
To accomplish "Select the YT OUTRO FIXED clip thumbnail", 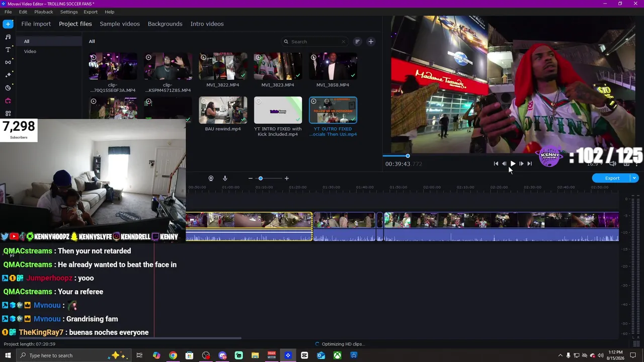I will (x=333, y=110).
